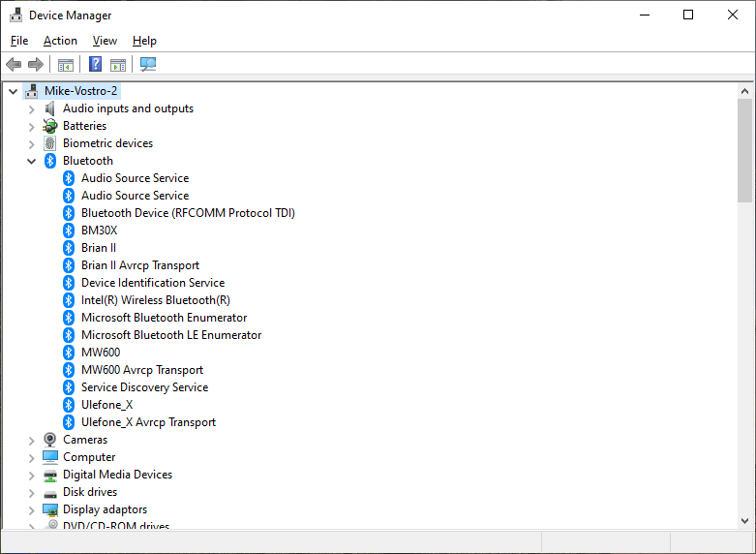Screen dimensions: 756x554
Task: Open the Action menu
Action: (x=60, y=41)
